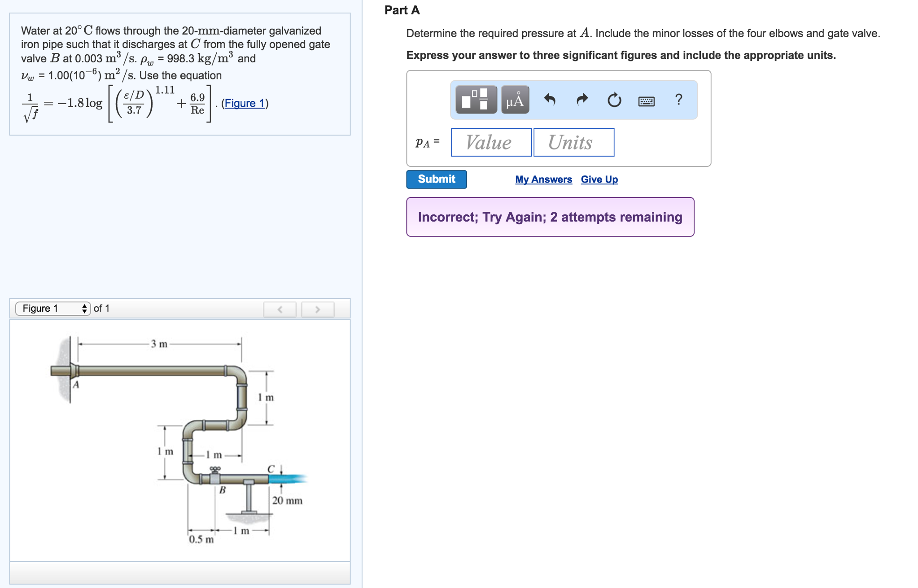
Task: Click the Part A heading
Action: coord(402,10)
